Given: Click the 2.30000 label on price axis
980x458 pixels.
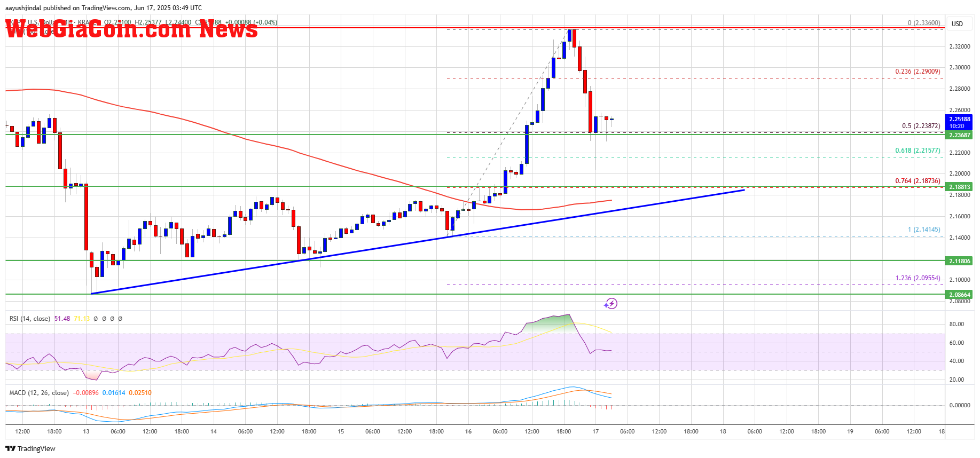Looking at the screenshot, I should pyautogui.click(x=959, y=68).
